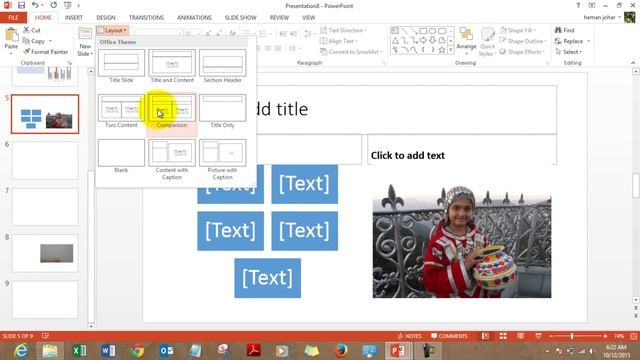Open the FILE tab
This screenshot has width=640, height=360.
coord(13,18)
